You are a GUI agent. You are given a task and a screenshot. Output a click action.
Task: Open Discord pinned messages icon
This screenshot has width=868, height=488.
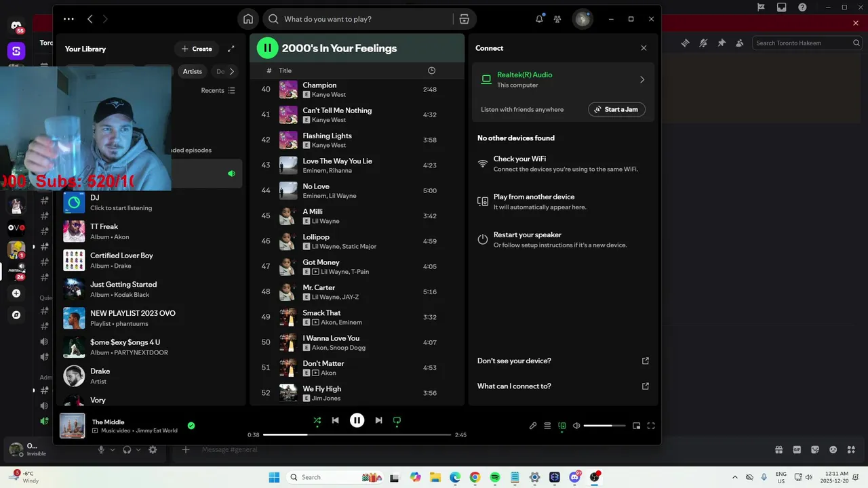pyautogui.click(x=722, y=43)
